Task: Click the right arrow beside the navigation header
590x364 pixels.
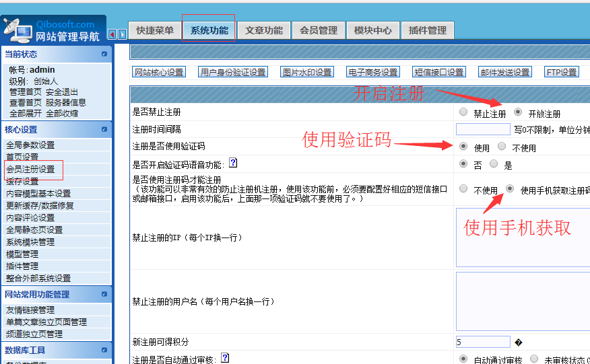Action: [122, 34]
